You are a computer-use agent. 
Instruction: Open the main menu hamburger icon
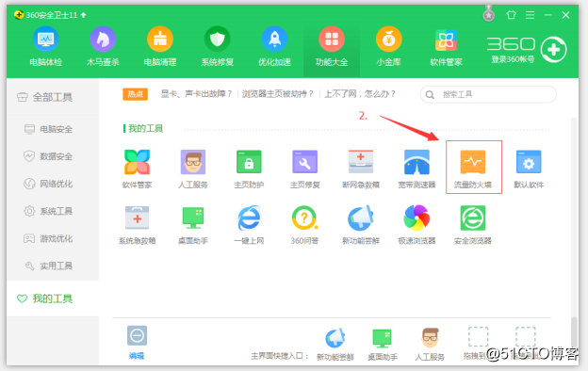530,15
